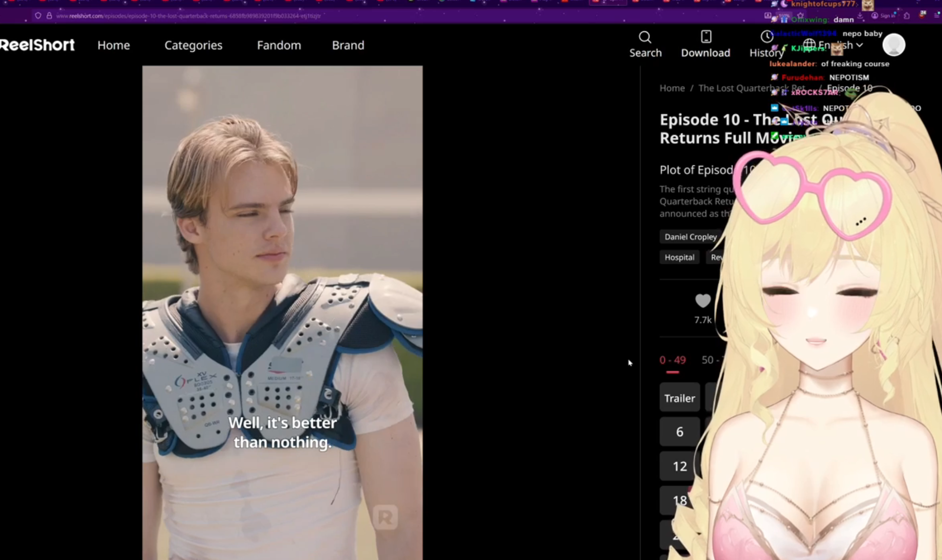Open the Search icon
The image size is (942, 560).
[645, 38]
